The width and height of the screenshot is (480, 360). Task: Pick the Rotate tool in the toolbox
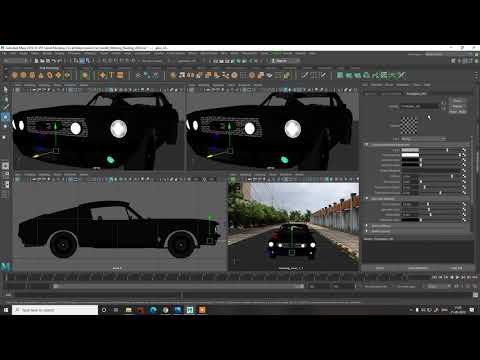(5, 126)
